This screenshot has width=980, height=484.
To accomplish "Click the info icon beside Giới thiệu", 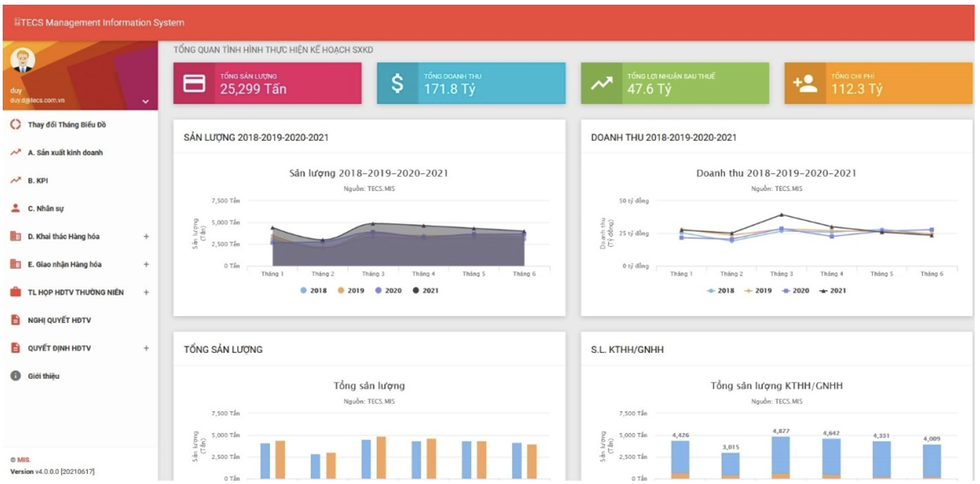I will click(x=15, y=376).
